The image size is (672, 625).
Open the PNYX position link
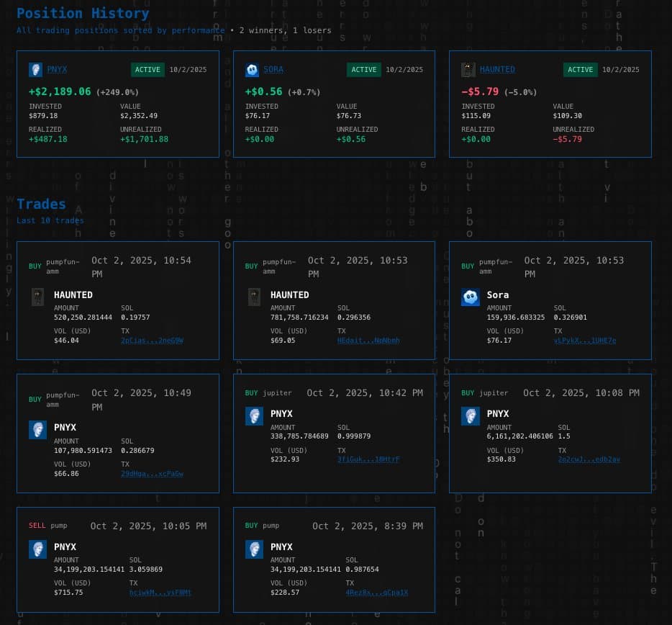click(57, 69)
